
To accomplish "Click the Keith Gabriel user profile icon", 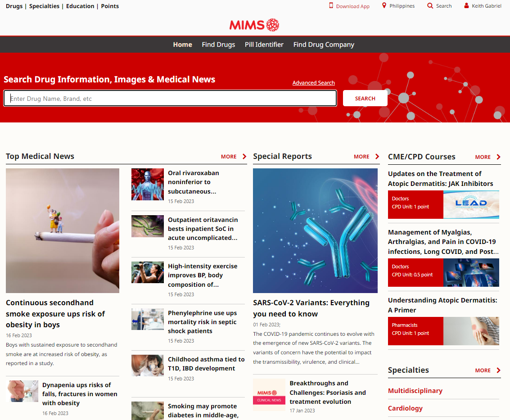I will point(466,6).
